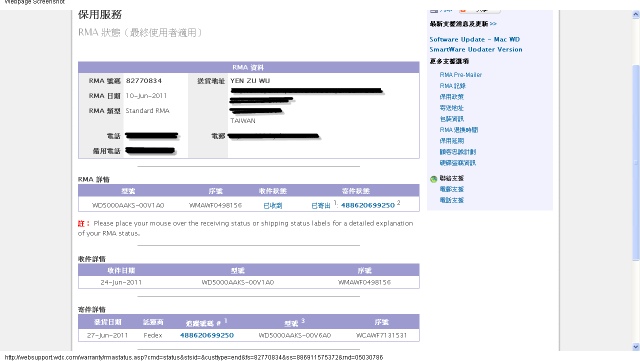Click the receive date 24-Jun-2011
Viewport: 640px width, 361px height.
[121, 282]
